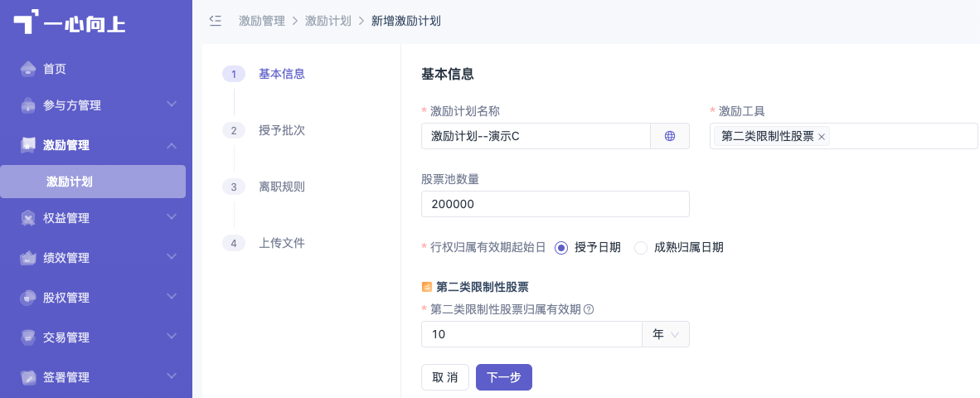The width and height of the screenshot is (980, 398).
Task: Click the 首页 home icon in sidebar
Action: 27,69
